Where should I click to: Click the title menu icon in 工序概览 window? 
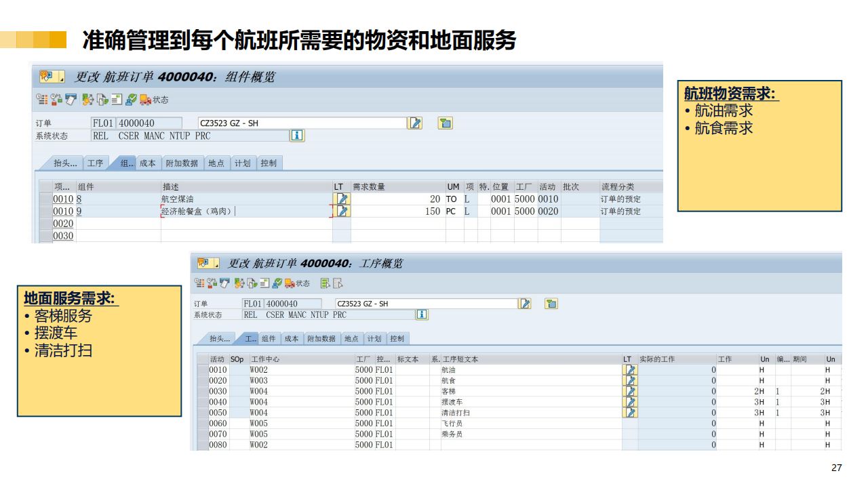point(208,263)
